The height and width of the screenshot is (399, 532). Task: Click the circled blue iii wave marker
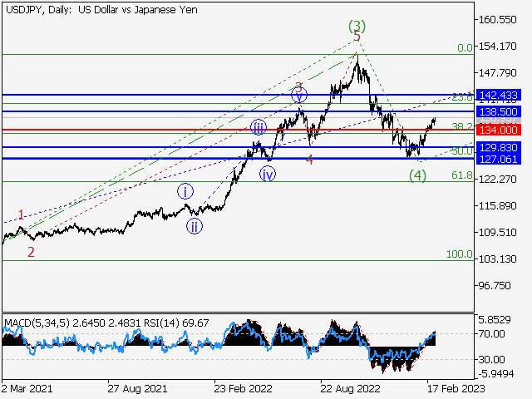[x=259, y=127]
